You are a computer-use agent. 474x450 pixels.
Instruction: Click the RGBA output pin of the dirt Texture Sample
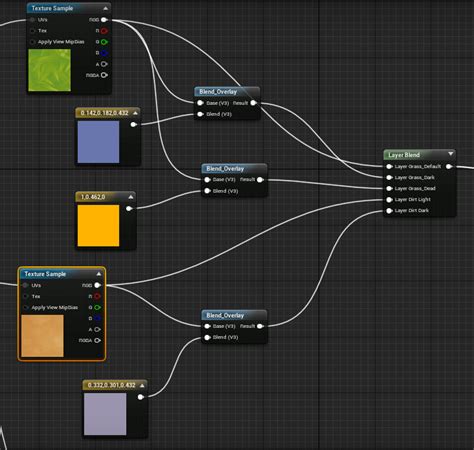coord(97,340)
